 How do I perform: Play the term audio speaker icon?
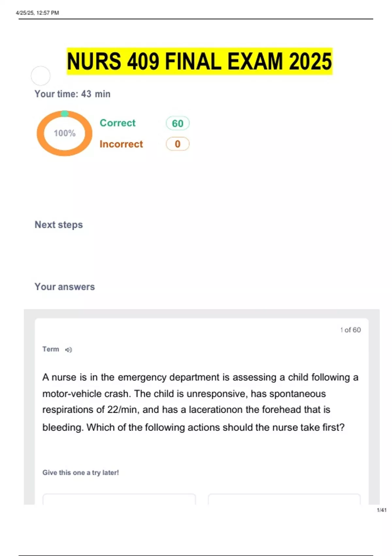pyautogui.click(x=68, y=350)
